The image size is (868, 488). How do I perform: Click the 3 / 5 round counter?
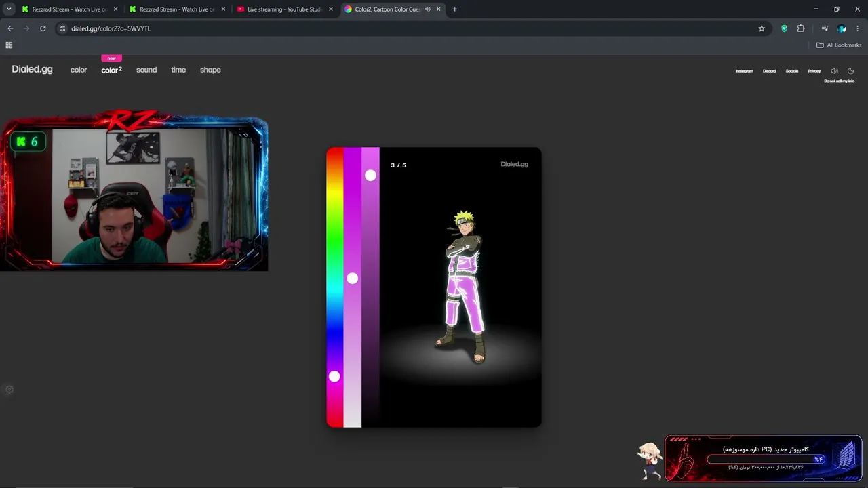[x=399, y=165]
